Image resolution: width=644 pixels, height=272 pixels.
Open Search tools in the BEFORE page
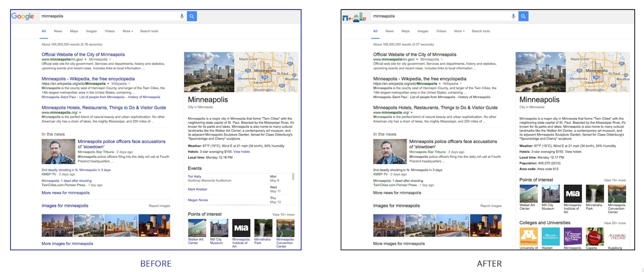149,31
